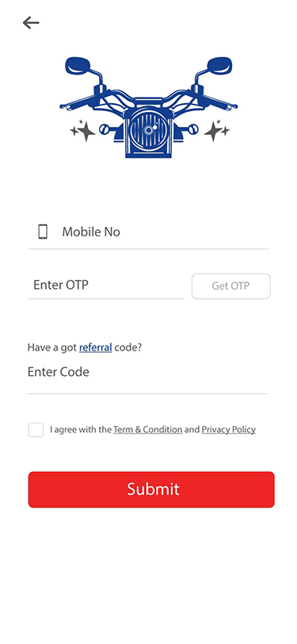Open the referral link

(96, 347)
